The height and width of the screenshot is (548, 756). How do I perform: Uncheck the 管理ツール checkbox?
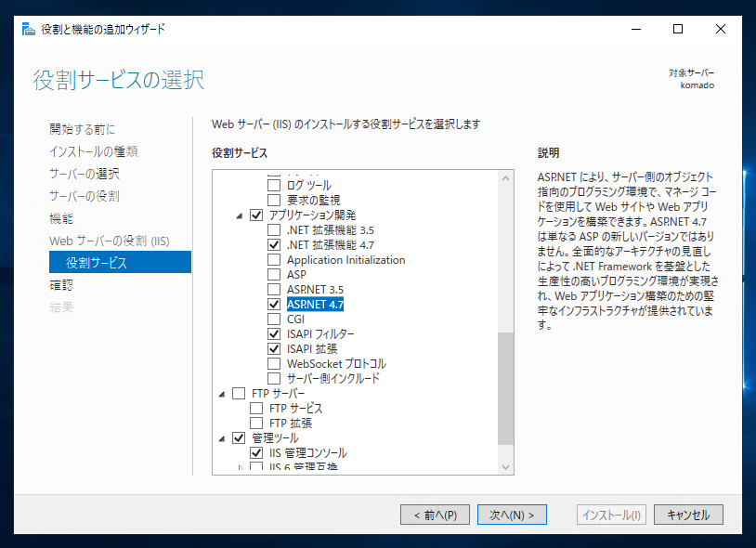239,438
